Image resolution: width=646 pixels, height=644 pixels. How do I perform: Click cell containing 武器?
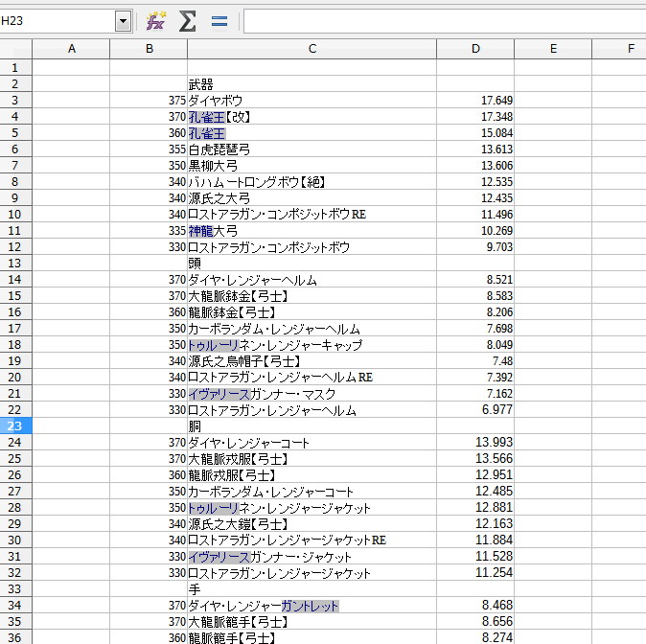[x=311, y=83]
